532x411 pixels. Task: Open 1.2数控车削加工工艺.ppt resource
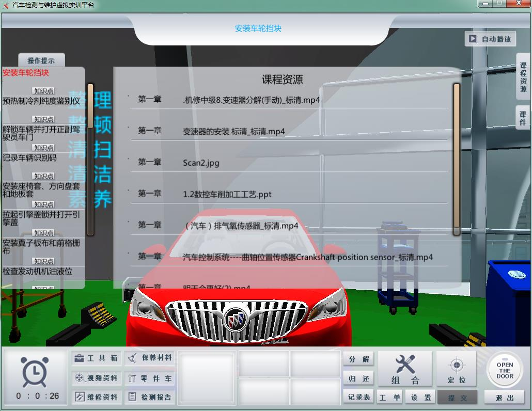click(227, 195)
